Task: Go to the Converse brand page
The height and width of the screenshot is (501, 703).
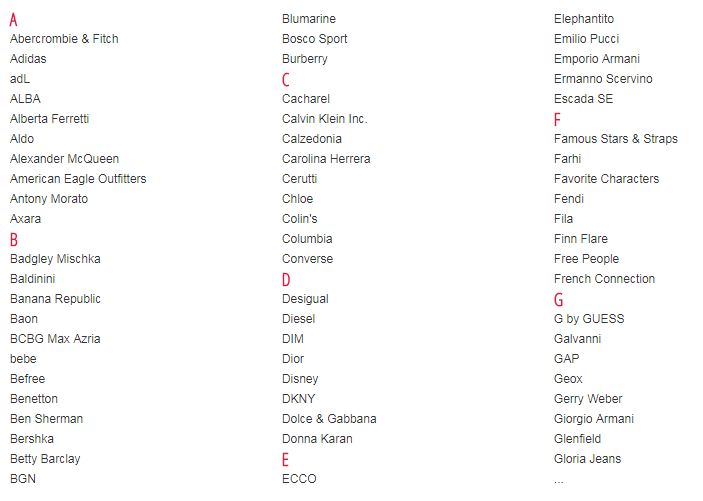Action: 307,259
